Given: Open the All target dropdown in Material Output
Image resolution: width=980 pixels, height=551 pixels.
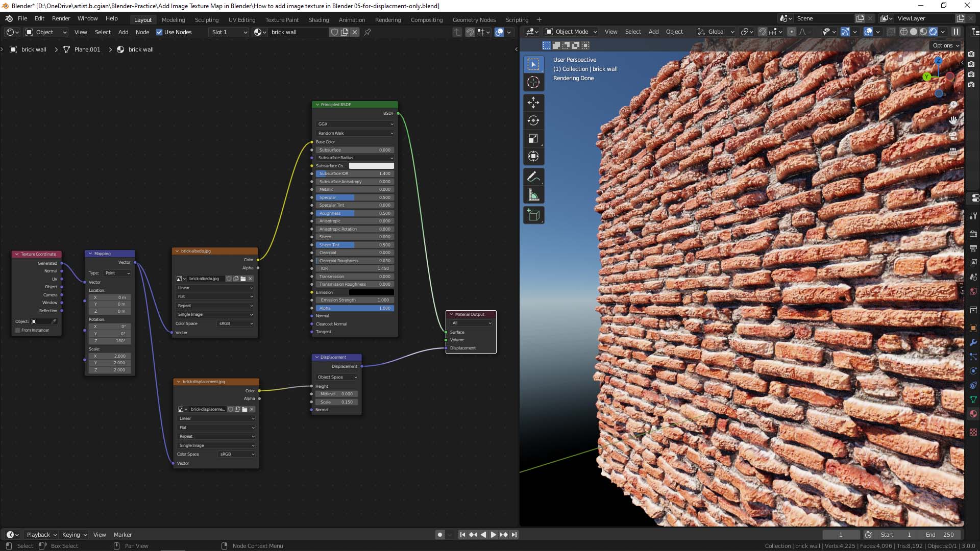Looking at the screenshot, I should coord(471,323).
